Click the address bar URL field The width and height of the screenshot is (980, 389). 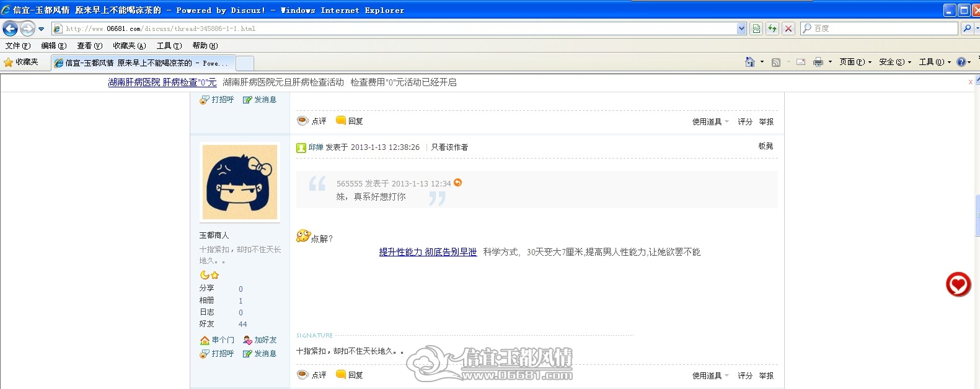click(394, 28)
